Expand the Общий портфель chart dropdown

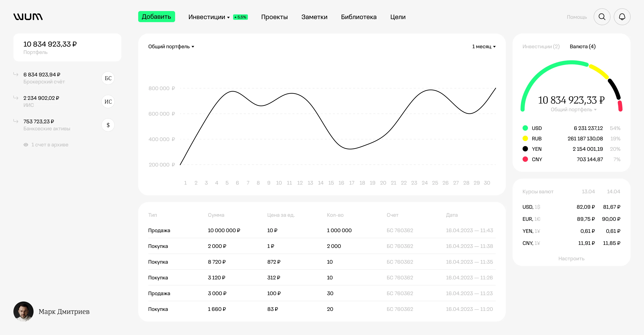click(171, 47)
